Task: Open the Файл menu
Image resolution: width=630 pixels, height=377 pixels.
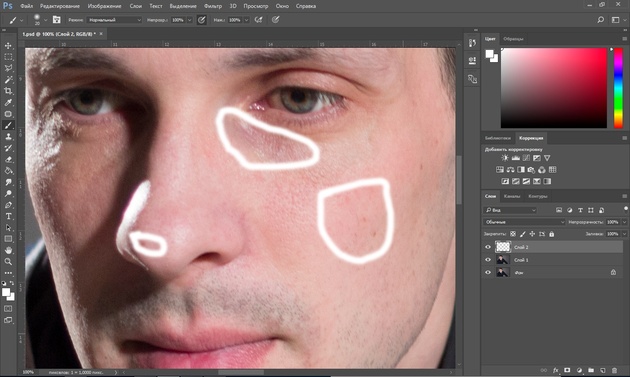Action: point(27,6)
